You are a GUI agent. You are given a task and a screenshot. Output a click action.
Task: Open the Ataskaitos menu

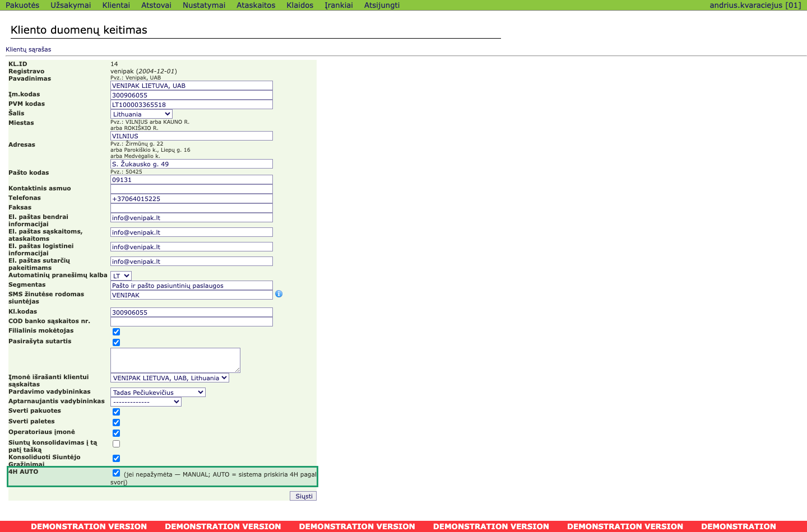click(256, 5)
